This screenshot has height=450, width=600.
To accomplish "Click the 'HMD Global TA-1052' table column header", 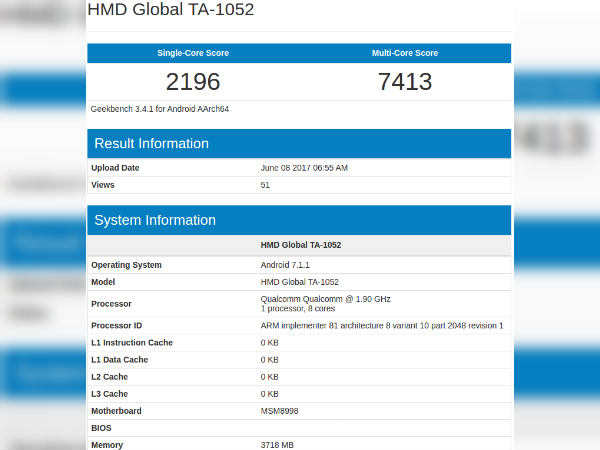I will tap(301, 245).
